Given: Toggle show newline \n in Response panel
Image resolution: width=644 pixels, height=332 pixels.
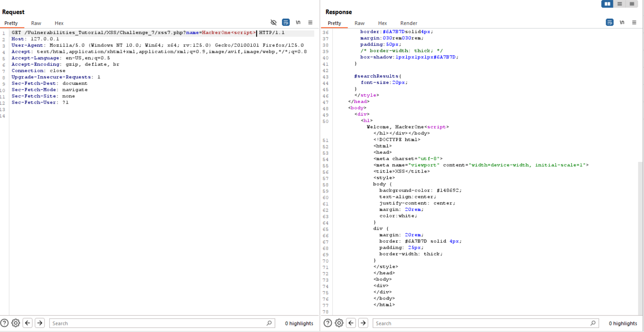Looking at the screenshot, I should click(x=622, y=22).
